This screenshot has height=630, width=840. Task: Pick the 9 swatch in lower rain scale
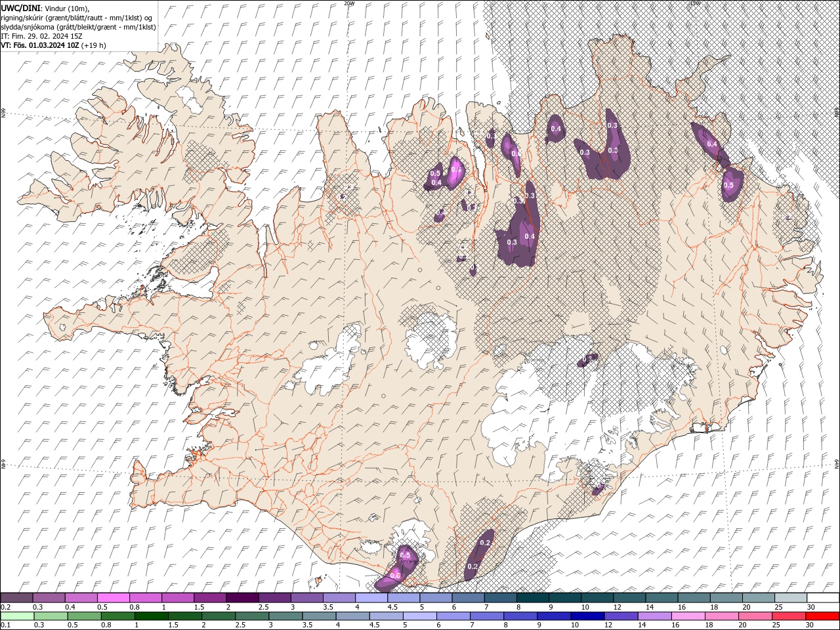(554, 616)
